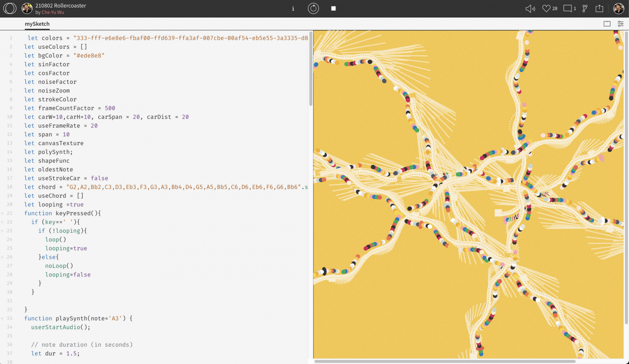Open the comments icon
The height and width of the screenshot is (364, 629).
pos(568,9)
